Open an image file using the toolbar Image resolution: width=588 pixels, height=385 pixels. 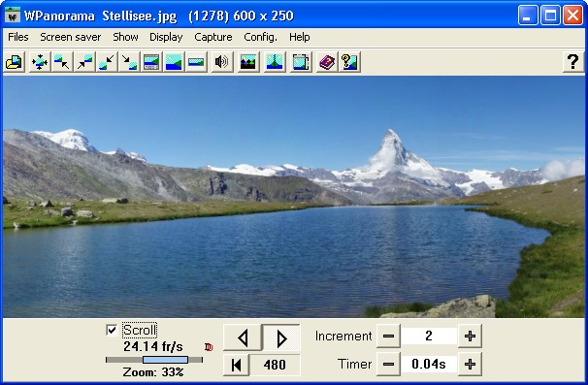(14, 62)
